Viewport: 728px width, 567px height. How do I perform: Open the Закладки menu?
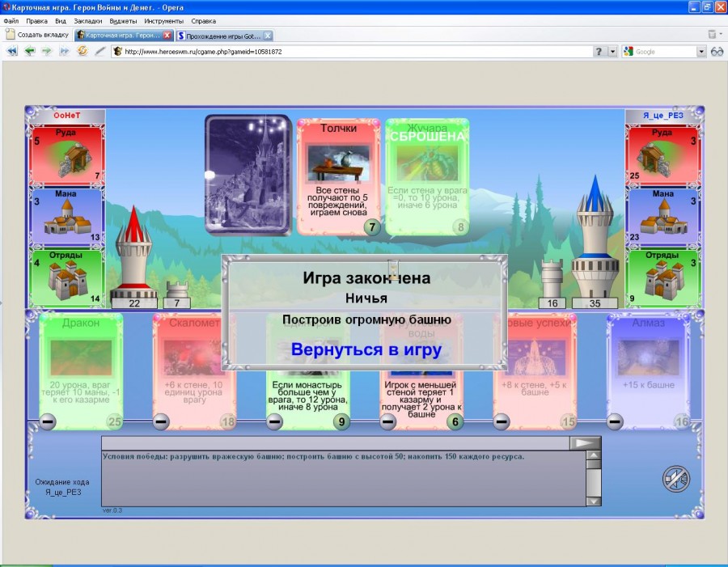[x=87, y=21]
